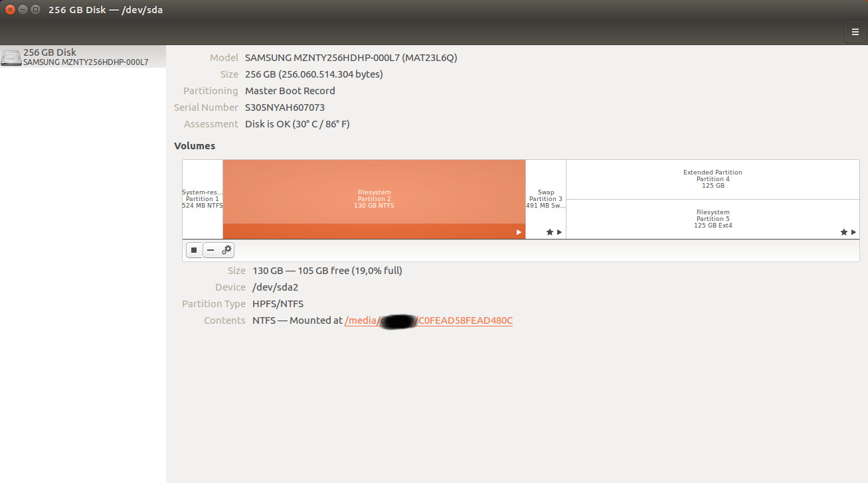
Task: Click the dark usage bar of Partition 2
Action: point(375,232)
